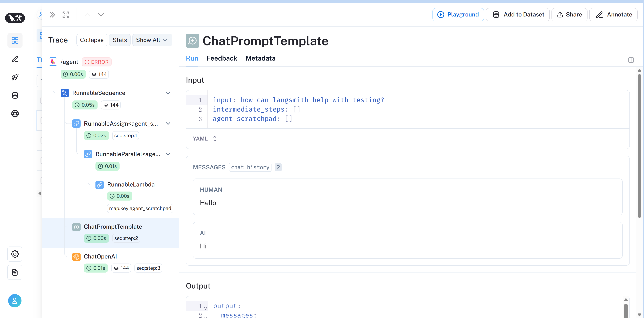This screenshot has height=318, width=644.
Task: Open the document icon above the avatar
Action: (15, 272)
